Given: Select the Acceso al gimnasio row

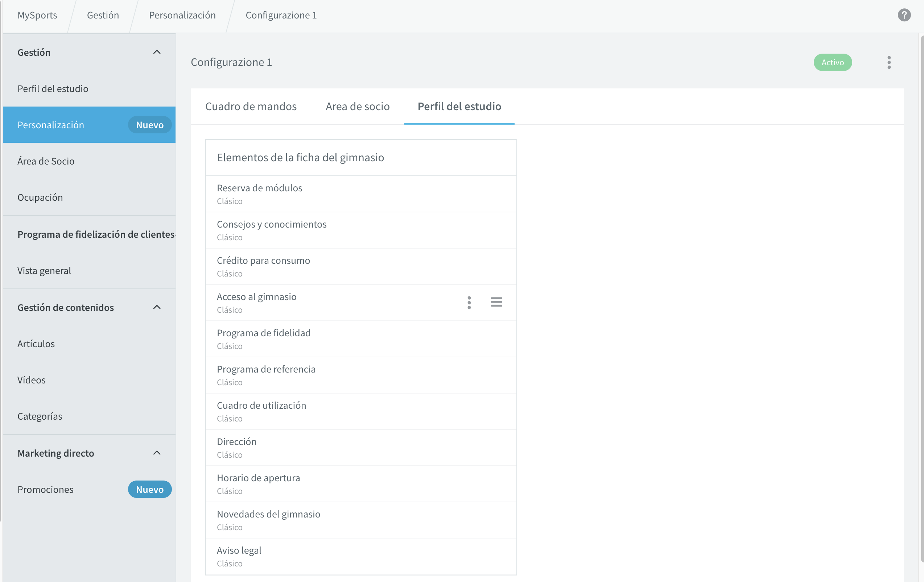Looking at the screenshot, I should tap(361, 303).
